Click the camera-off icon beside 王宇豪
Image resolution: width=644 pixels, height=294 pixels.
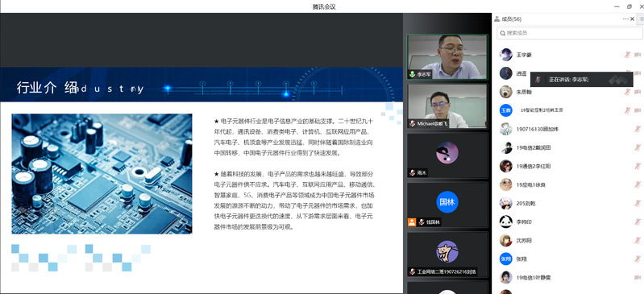(638, 55)
